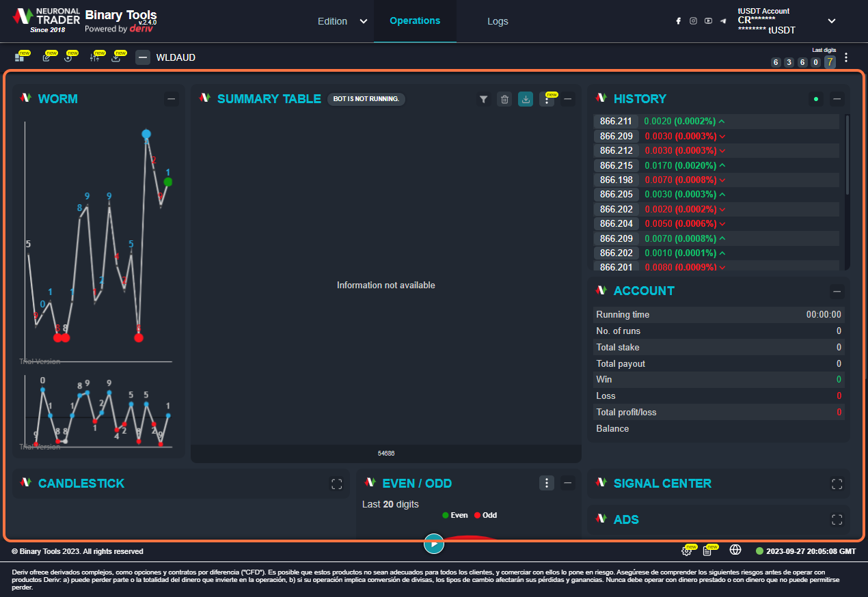Click the GMT date and time status

pos(806,551)
